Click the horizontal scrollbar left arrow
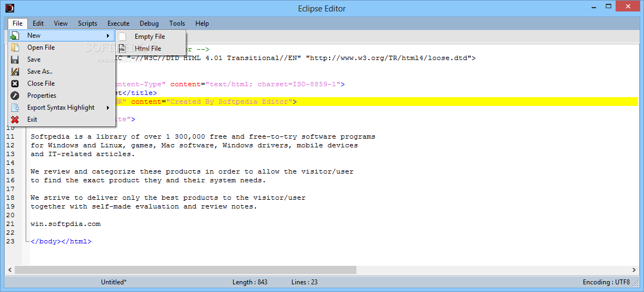This screenshot has width=644, height=292. [x=10, y=270]
